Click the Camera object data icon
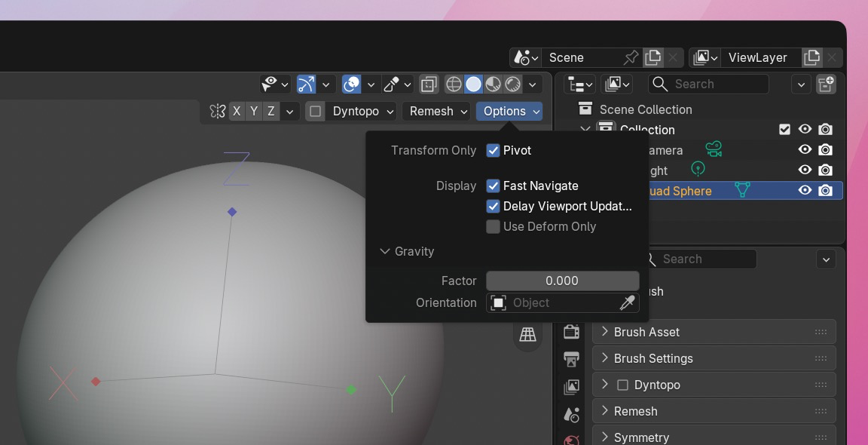 714,149
